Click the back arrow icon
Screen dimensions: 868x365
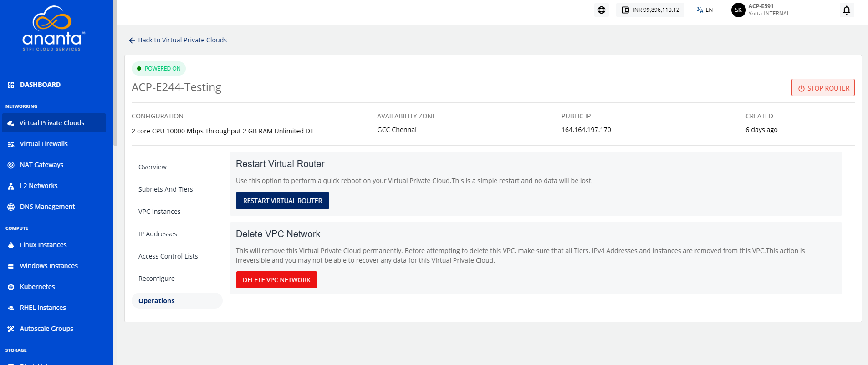132,41
